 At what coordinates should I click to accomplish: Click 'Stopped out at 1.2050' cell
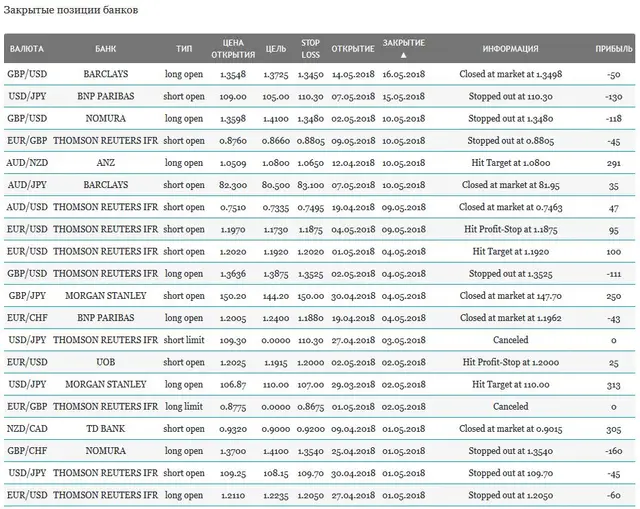511,495
